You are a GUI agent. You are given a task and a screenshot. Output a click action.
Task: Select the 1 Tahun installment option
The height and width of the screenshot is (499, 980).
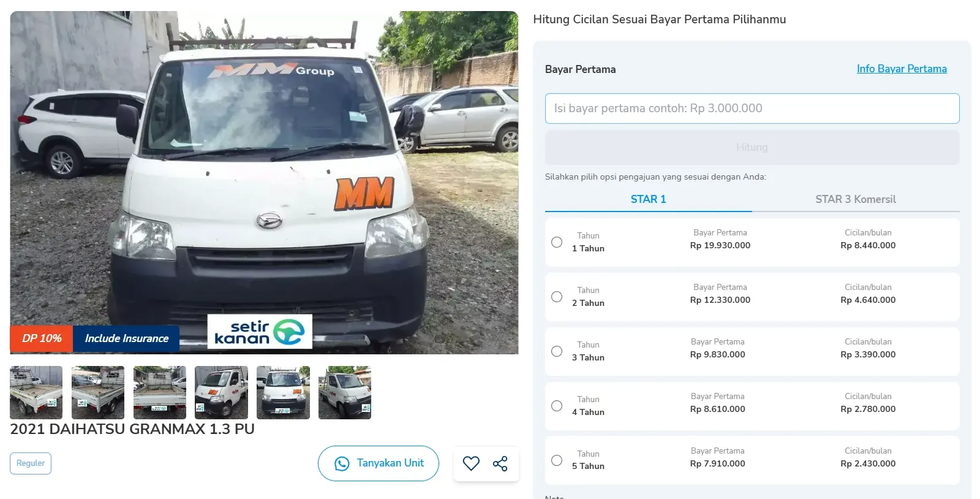point(557,242)
